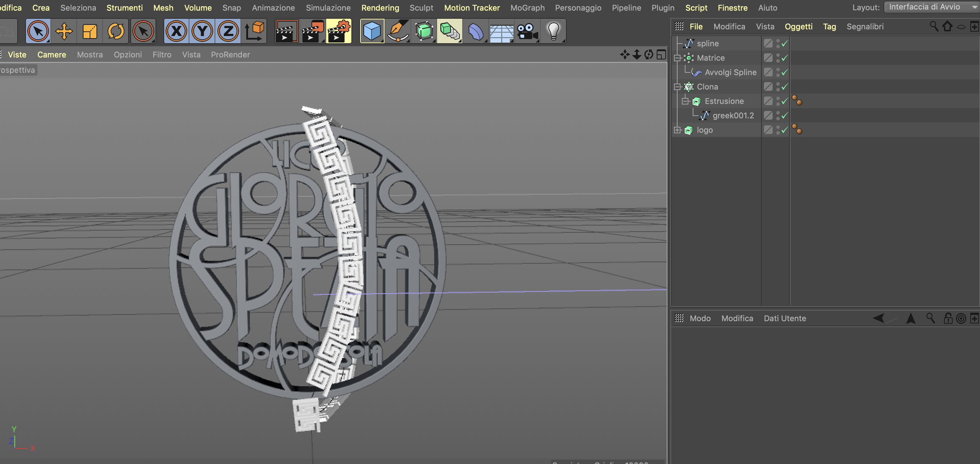Activate the Scale tool
Screen dimensions: 980x464
tap(90, 31)
